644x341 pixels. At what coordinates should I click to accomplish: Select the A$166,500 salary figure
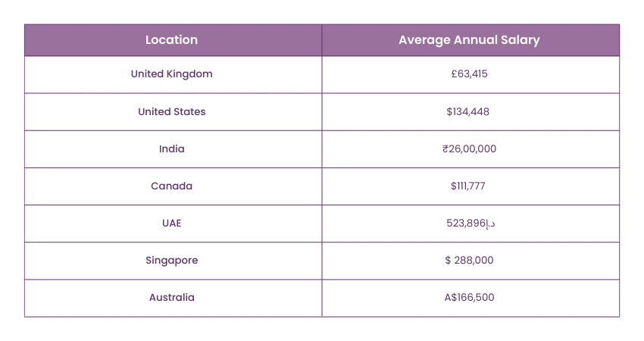click(x=470, y=297)
